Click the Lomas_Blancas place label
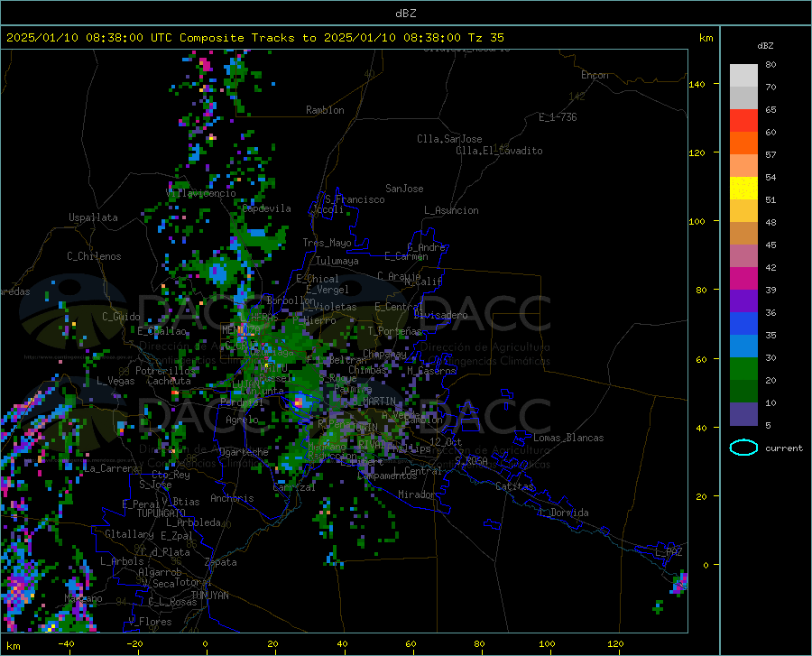Viewport: 812px width, 656px height. click(568, 438)
